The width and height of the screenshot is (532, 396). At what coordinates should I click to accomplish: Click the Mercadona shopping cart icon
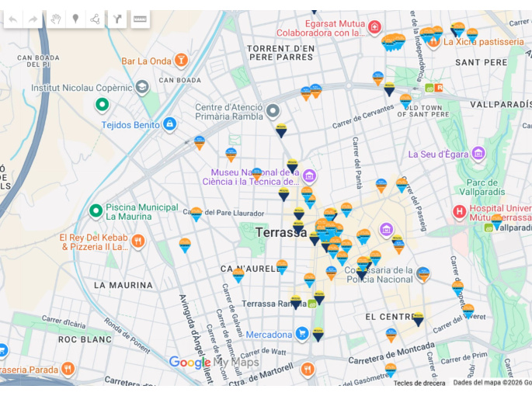[x=302, y=334]
